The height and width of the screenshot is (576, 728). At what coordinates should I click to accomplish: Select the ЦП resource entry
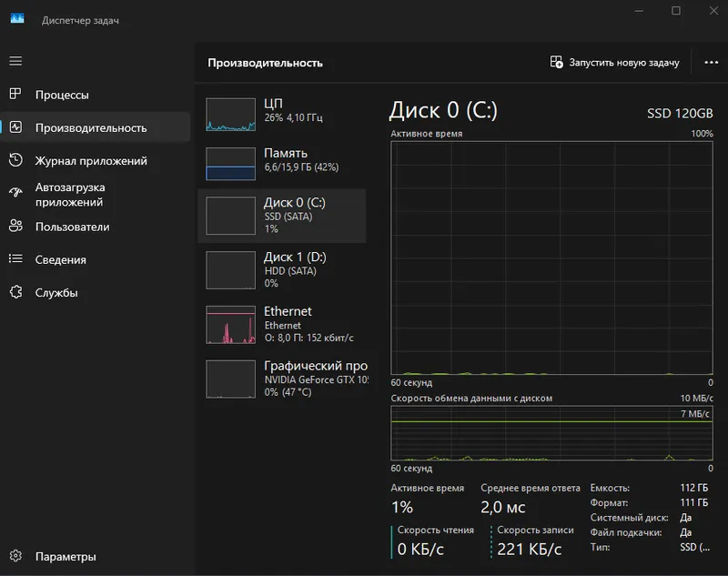point(282,114)
